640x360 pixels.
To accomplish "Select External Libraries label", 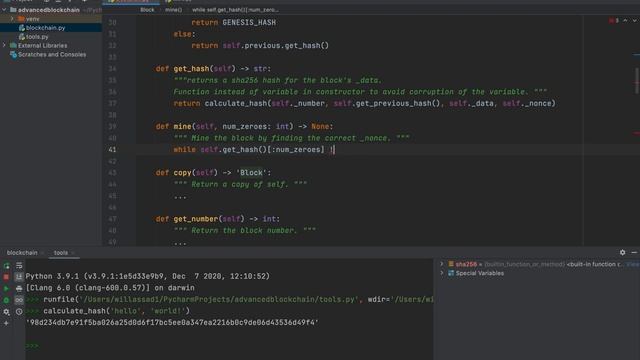I will pyautogui.click(x=42, y=46).
